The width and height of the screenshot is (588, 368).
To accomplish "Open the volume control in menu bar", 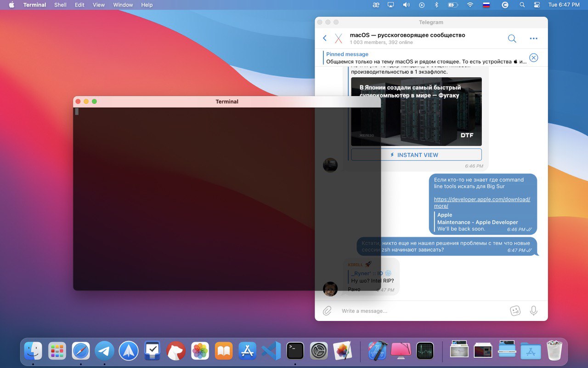I will pyautogui.click(x=406, y=5).
